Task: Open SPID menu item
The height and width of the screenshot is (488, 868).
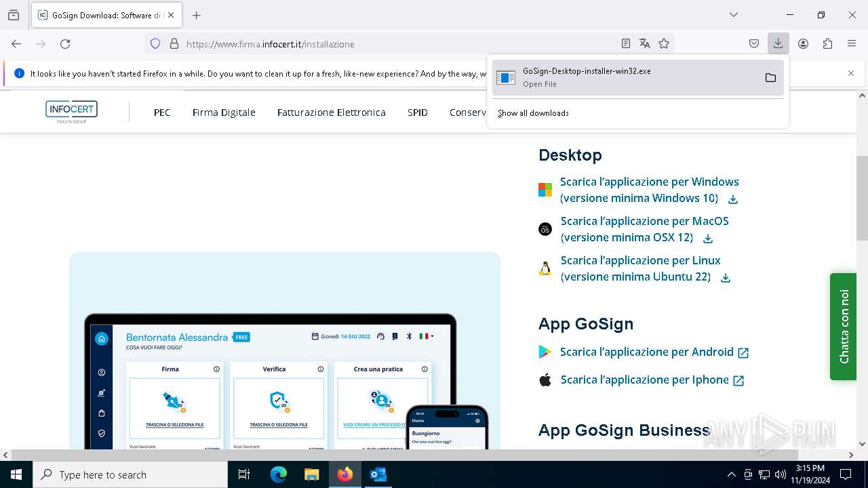Action: 418,113
